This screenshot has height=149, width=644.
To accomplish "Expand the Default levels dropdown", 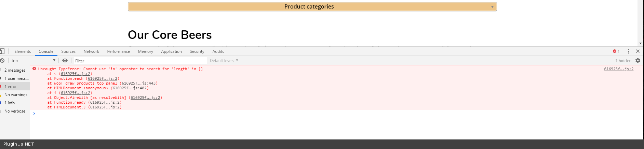I will click(224, 61).
